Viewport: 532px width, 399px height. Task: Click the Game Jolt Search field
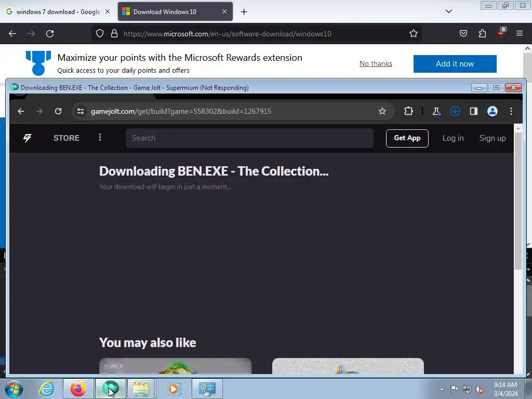click(249, 138)
